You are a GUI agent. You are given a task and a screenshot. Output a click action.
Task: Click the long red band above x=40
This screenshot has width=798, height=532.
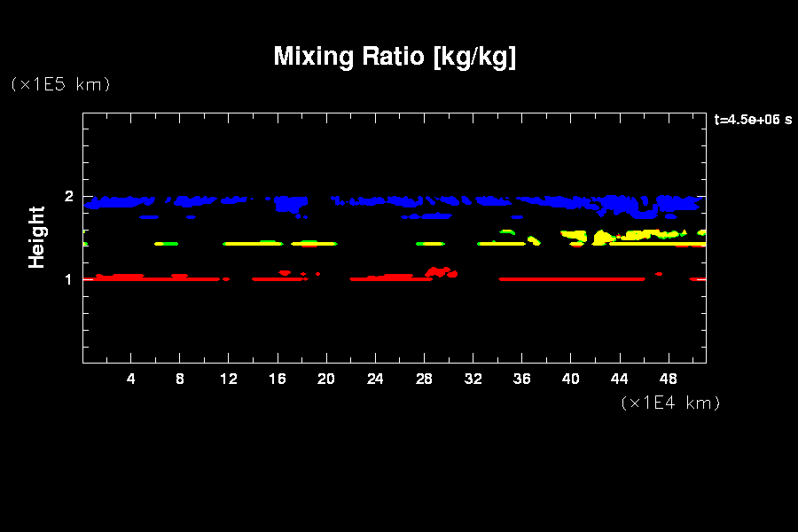572,278
